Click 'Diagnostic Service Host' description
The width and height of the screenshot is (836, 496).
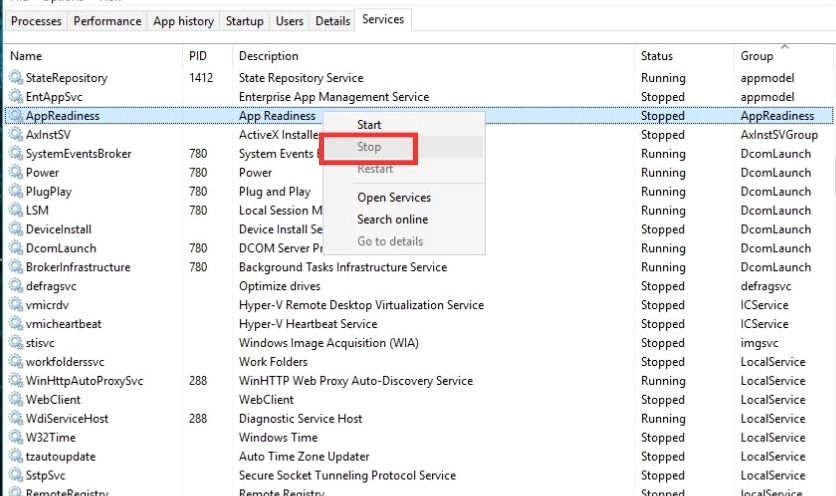300,419
